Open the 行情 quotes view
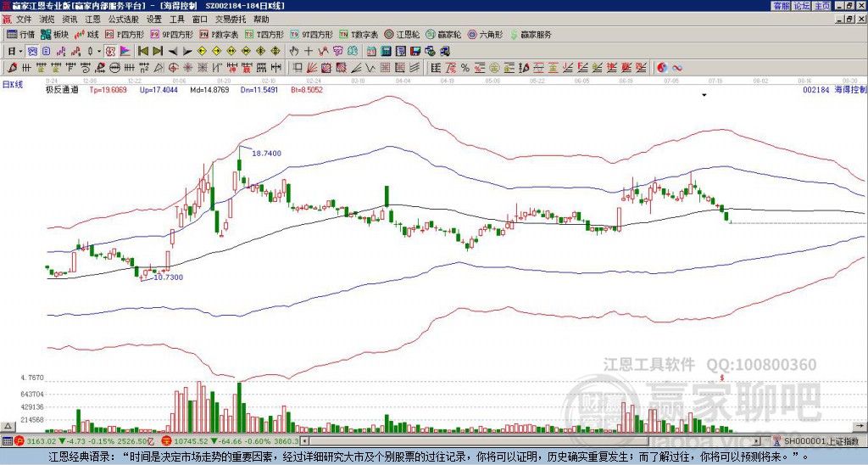868x465 pixels. [x=20, y=34]
